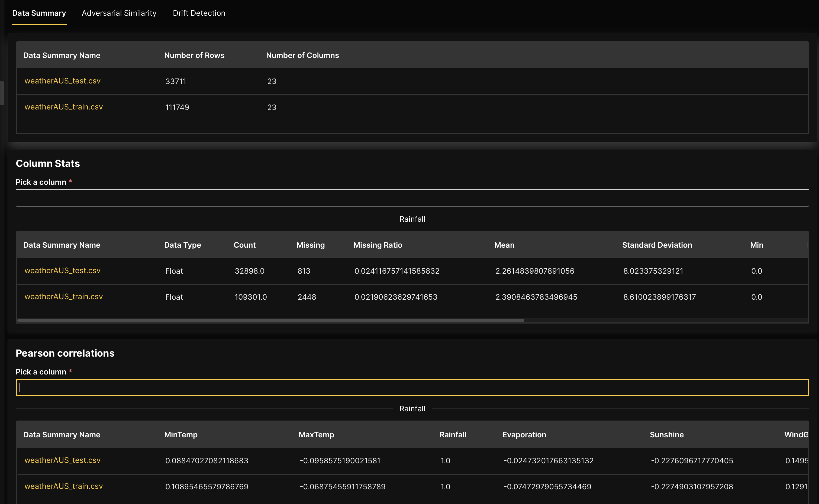This screenshot has width=819, height=504.
Task: Open weatherAUS_train.csv in Pearson correlations table
Action: coord(64,486)
